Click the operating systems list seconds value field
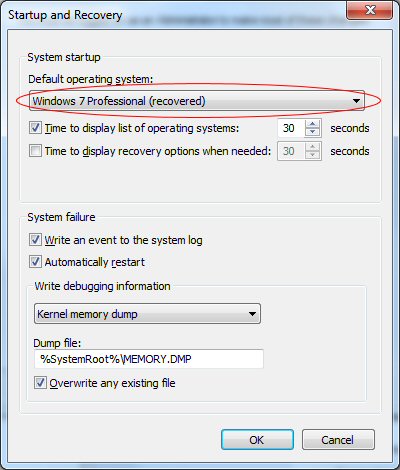Screen dimensions: 400x470 tap(291, 128)
